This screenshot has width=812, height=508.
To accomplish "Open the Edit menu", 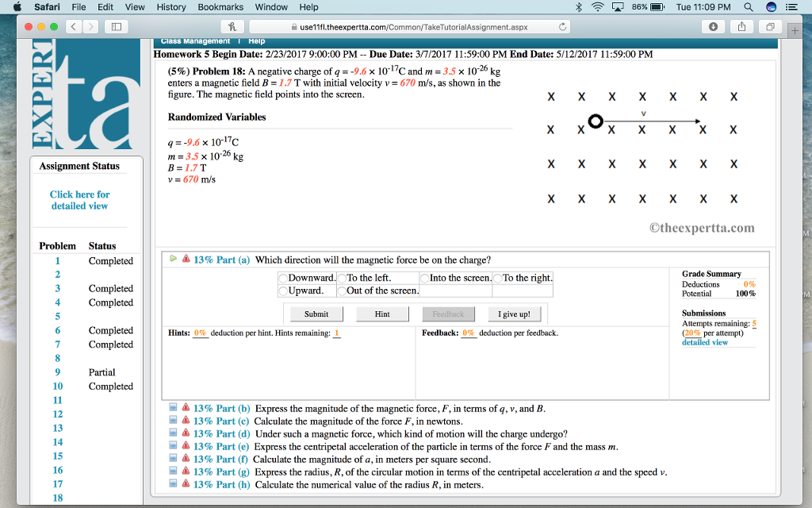I will tap(105, 6).
